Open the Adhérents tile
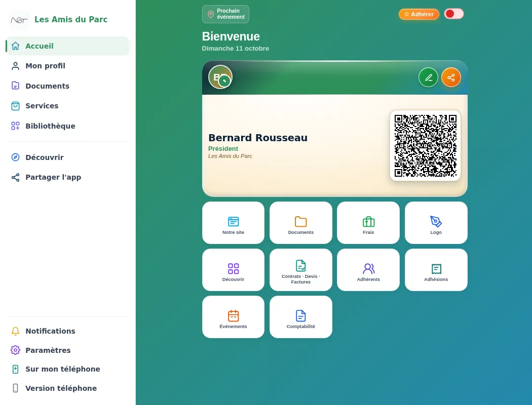Image resolution: width=532 pixels, height=405 pixels. click(x=368, y=270)
